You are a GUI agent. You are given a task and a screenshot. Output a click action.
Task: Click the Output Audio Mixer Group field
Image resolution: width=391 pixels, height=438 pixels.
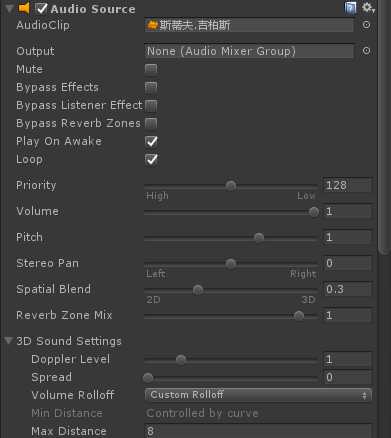pyautogui.click(x=249, y=51)
